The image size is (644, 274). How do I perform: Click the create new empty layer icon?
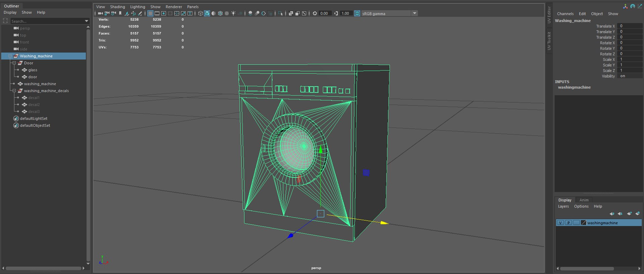pyautogui.click(x=629, y=214)
